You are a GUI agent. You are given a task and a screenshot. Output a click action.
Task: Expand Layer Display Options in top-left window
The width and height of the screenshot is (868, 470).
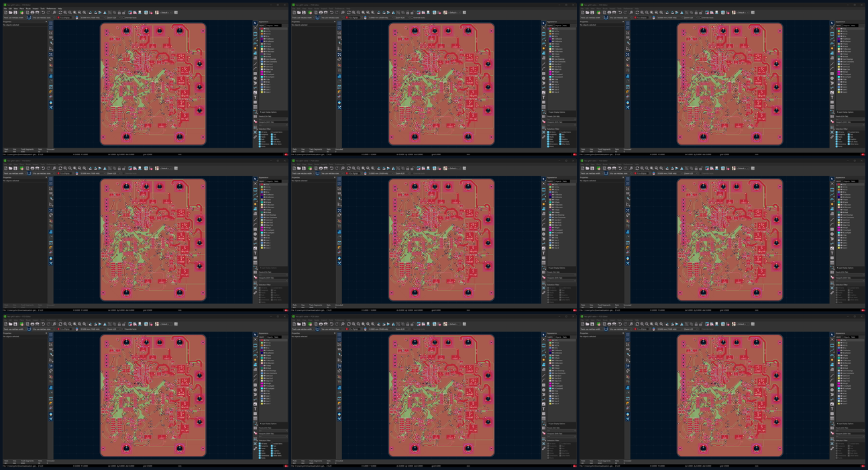(x=268, y=112)
